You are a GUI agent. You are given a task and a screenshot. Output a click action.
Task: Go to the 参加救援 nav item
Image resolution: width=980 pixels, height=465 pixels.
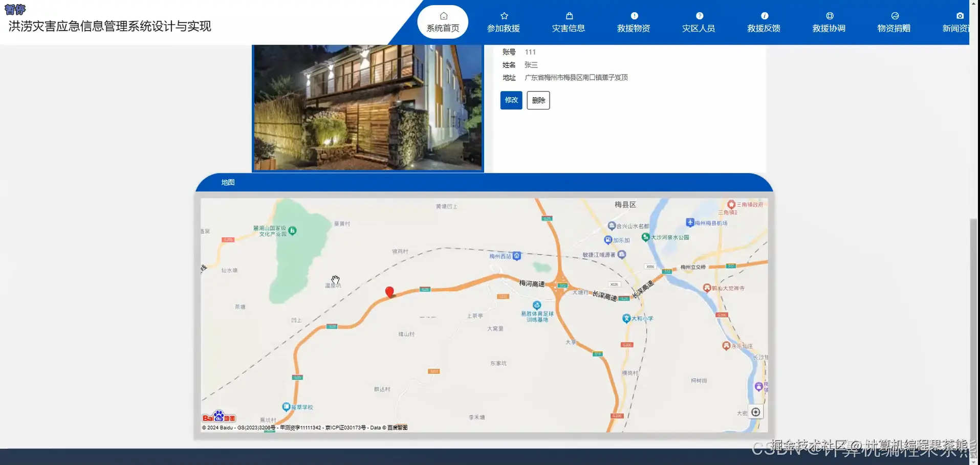(504, 22)
